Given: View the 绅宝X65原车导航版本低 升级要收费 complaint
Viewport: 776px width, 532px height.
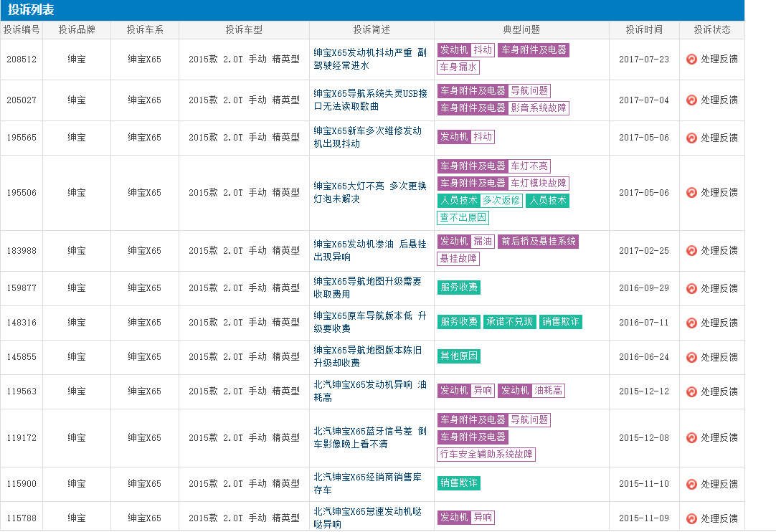Looking at the screenshot, I should pos(370,322).
